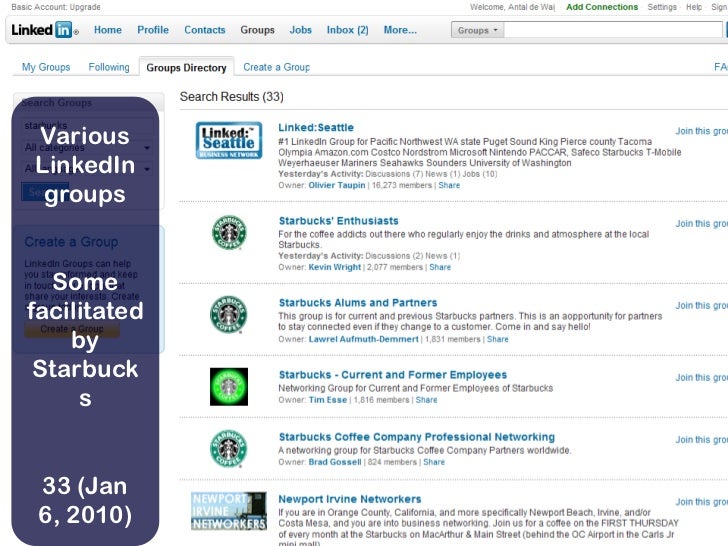Screen dimensions: 728x546
Task: Go to the Home menu item
Action: coord(108,30)
